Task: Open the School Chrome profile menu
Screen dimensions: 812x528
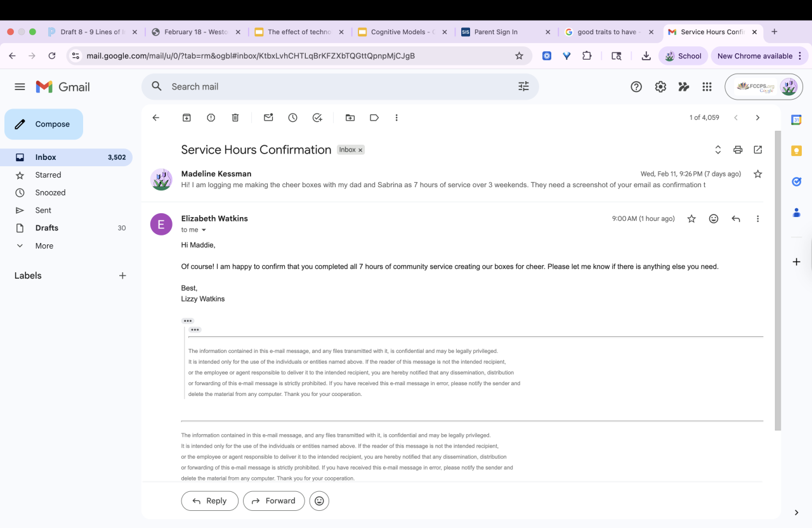Action: pyautogui.click(x=683, y=56)
